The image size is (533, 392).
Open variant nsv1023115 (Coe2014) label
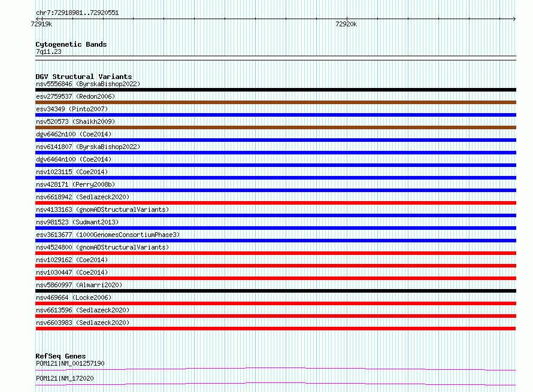72,172
